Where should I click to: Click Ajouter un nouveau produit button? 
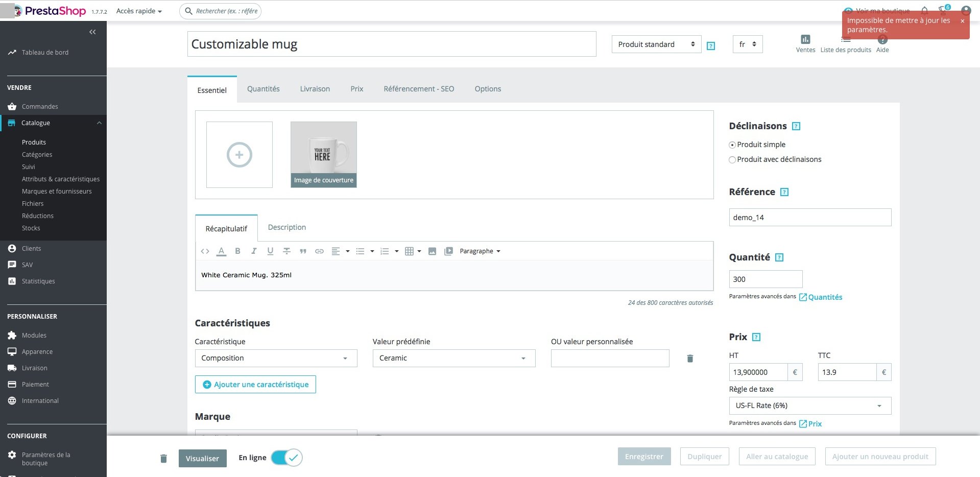coord(880,457)
